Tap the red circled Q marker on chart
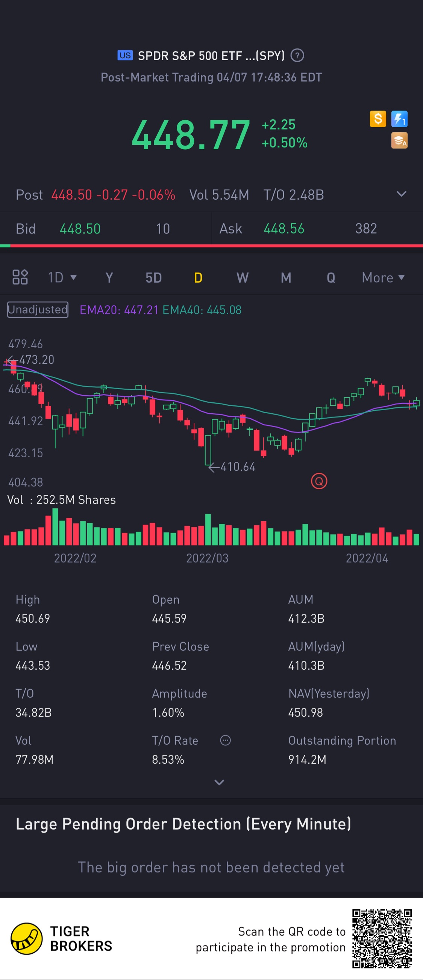 pyautogui.click(x=319, y=481)
